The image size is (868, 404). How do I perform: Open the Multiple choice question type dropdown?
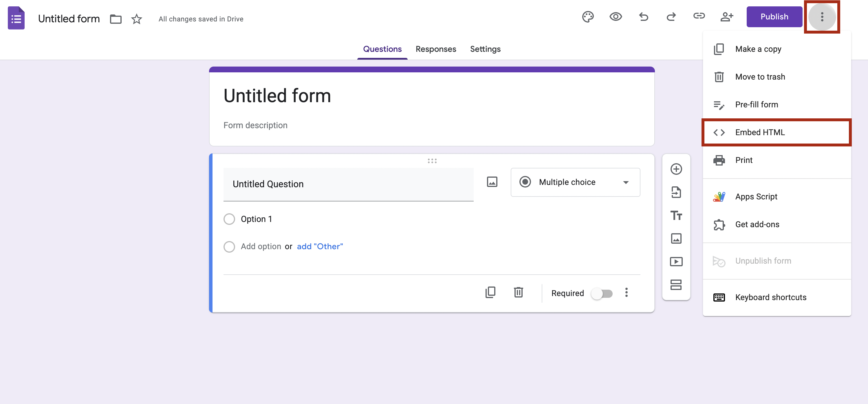click(575, 182)
